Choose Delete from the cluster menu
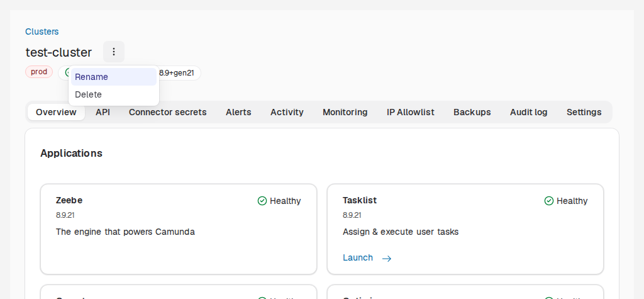 (114, 94)
